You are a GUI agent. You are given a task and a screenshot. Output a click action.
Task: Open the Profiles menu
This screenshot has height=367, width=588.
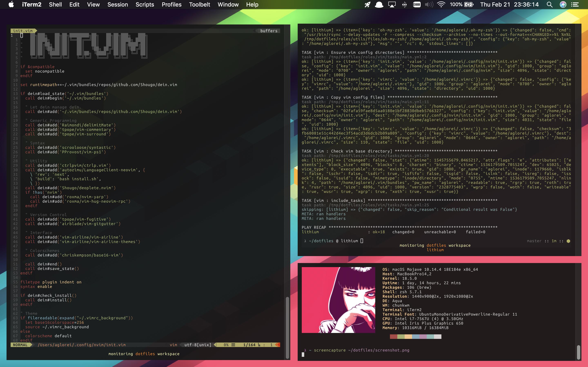click(x=171, y=5)
